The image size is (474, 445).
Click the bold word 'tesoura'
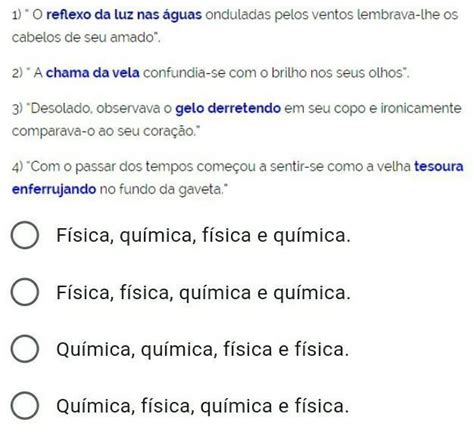pos(439,166)
